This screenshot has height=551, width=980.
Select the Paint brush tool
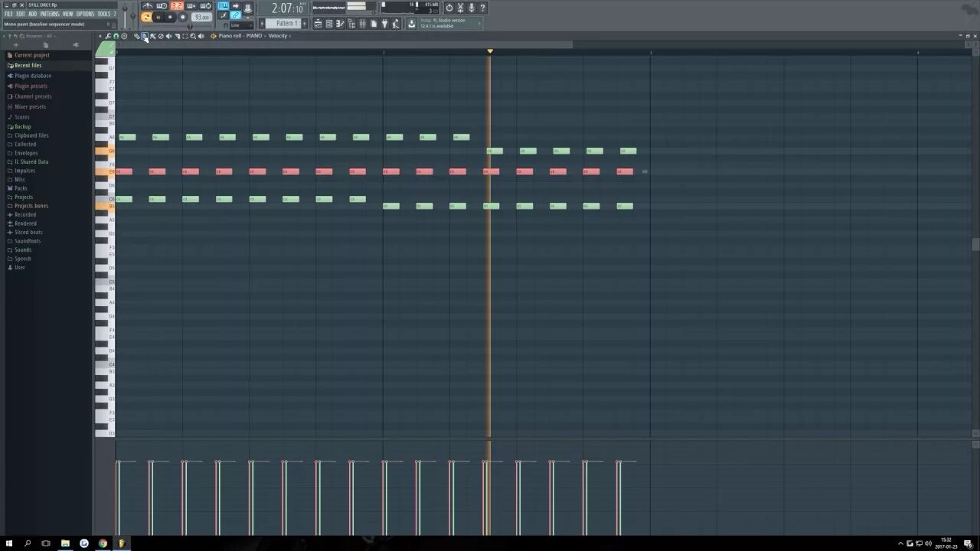coord(144,36)
